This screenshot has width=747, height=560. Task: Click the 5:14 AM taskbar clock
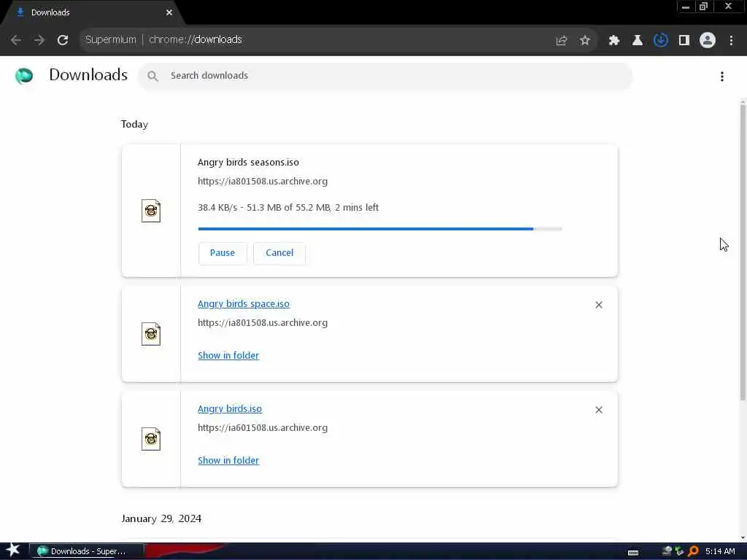point(720,551)
